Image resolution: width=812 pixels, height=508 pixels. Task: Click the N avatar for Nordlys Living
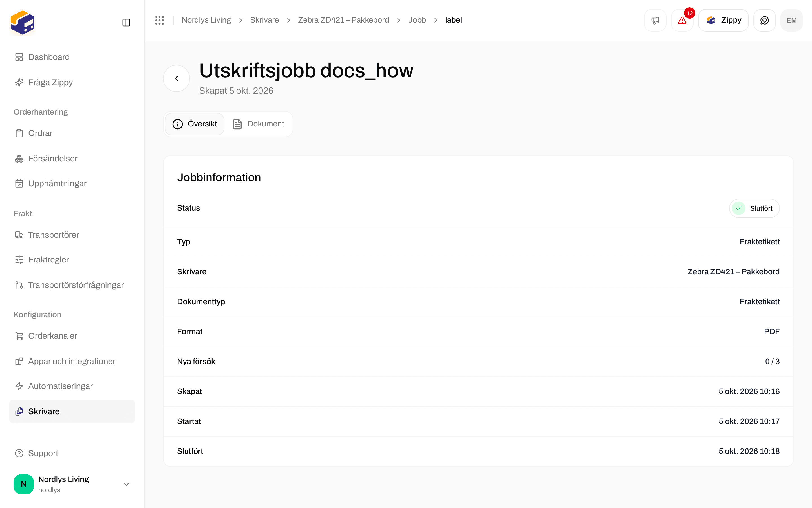(23, 484)
